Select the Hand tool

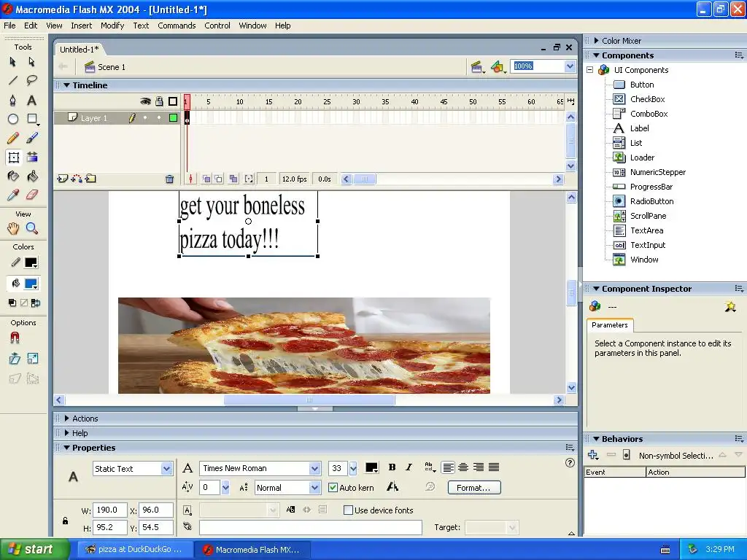13,228
